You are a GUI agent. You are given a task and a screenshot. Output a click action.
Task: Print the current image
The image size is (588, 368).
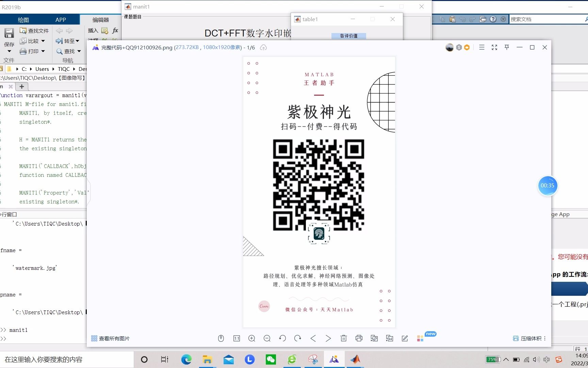point(359,338)
